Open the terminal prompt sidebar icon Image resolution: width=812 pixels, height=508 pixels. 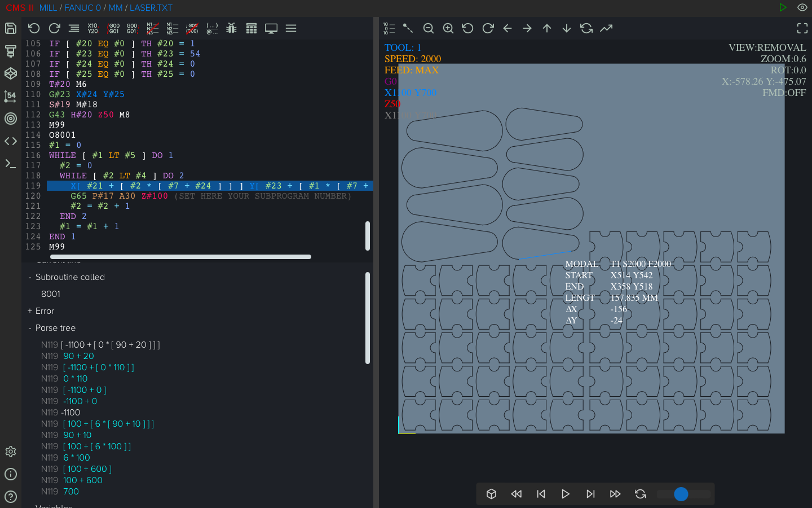11,164
